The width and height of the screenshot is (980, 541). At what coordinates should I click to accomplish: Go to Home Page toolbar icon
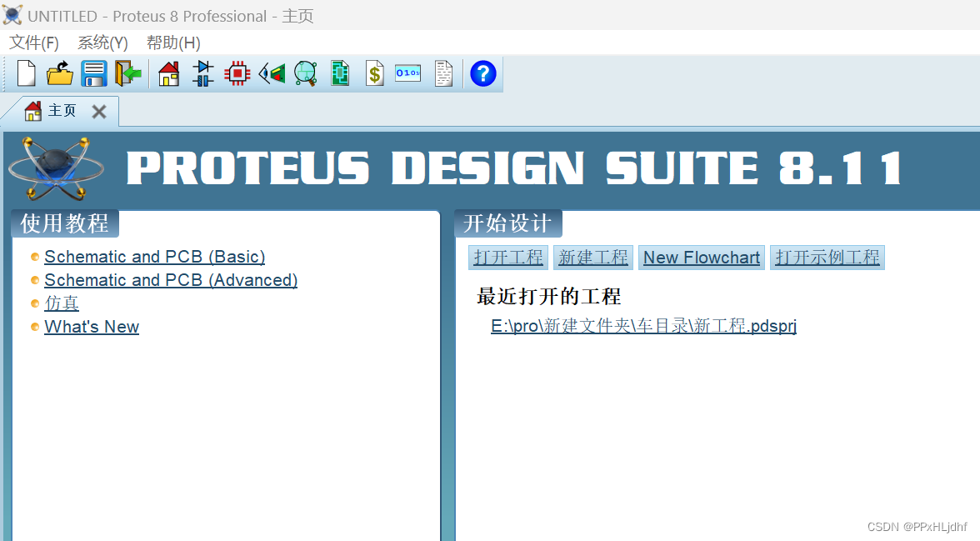[x=168, y=74]
